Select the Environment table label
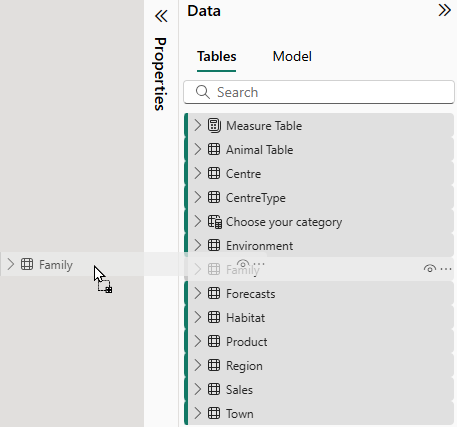457x427 pixels. click(x=260, y=246)
